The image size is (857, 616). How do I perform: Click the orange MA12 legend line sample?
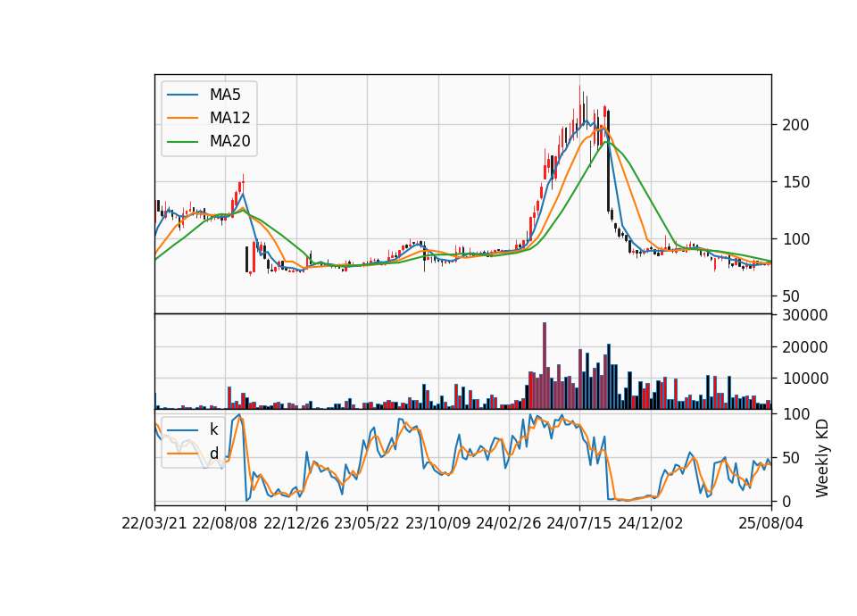click(182, 118)
